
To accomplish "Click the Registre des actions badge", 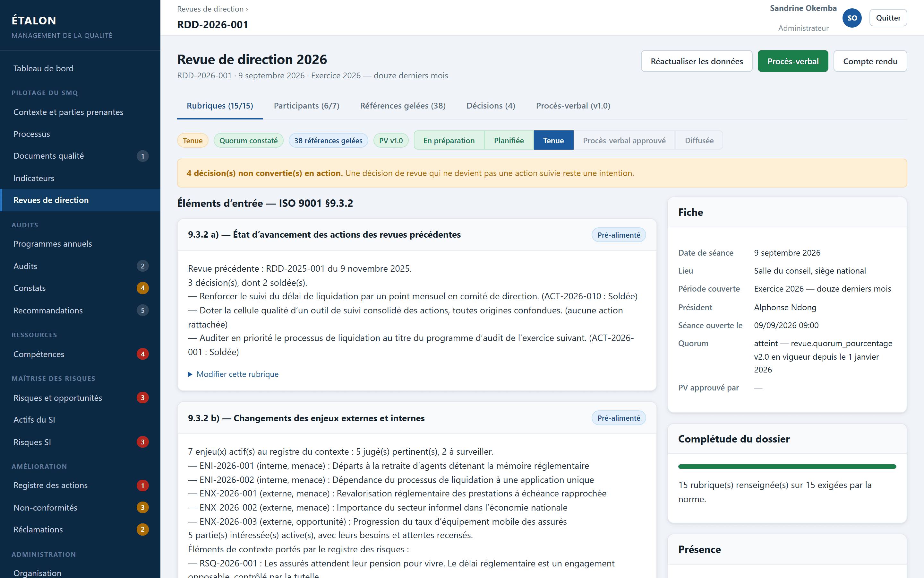I will (142, 486).
